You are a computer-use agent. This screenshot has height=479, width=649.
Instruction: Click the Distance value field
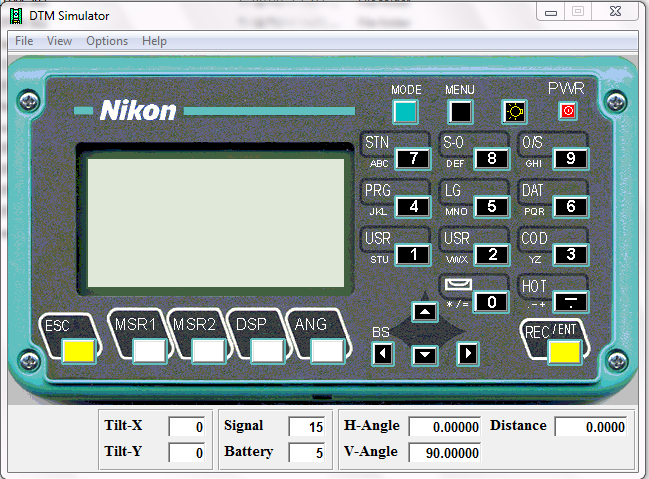tap(591, 426)
